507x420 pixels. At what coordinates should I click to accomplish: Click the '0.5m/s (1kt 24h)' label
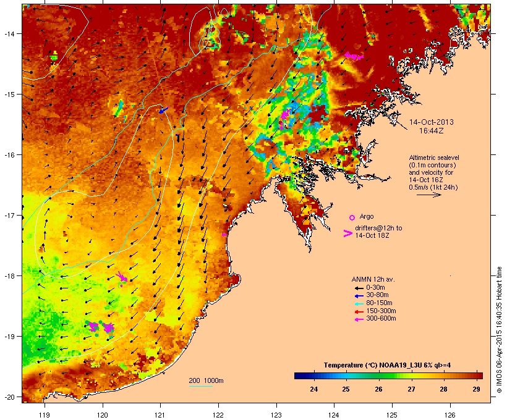pyautogui.click(x=433, y=187)
